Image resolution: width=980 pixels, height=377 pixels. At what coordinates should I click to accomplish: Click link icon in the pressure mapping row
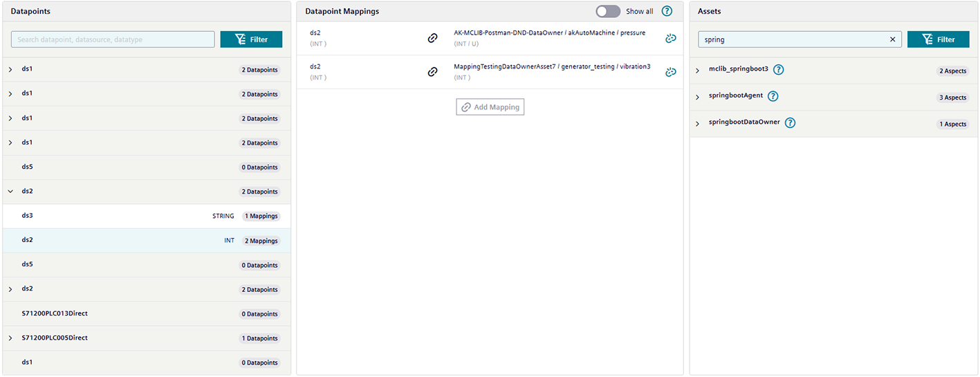point(433,38)
